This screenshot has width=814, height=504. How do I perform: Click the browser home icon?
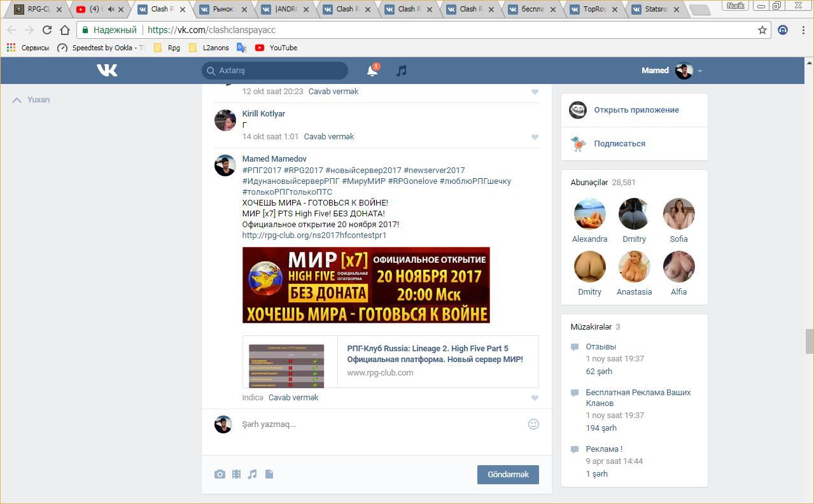click(65, 30)
